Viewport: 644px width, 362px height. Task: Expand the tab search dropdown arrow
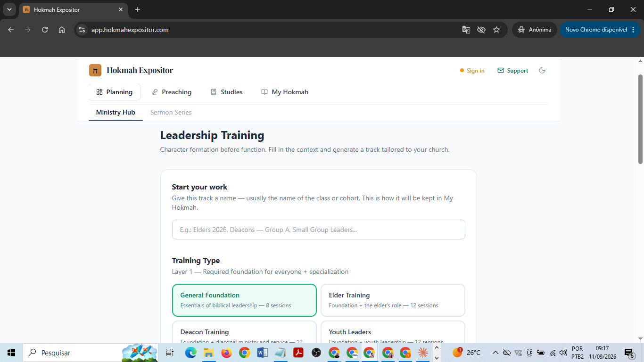coord(9,9)
